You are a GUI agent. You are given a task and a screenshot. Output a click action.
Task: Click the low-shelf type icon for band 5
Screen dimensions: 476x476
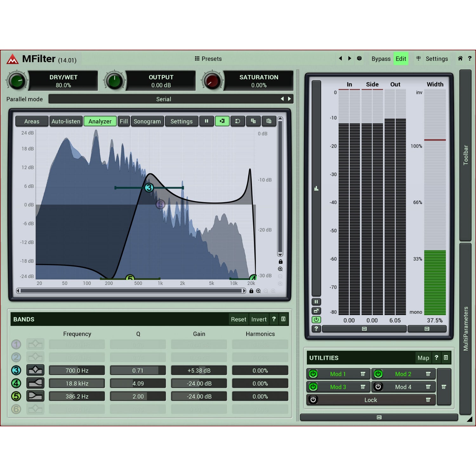tap(35, 396)
